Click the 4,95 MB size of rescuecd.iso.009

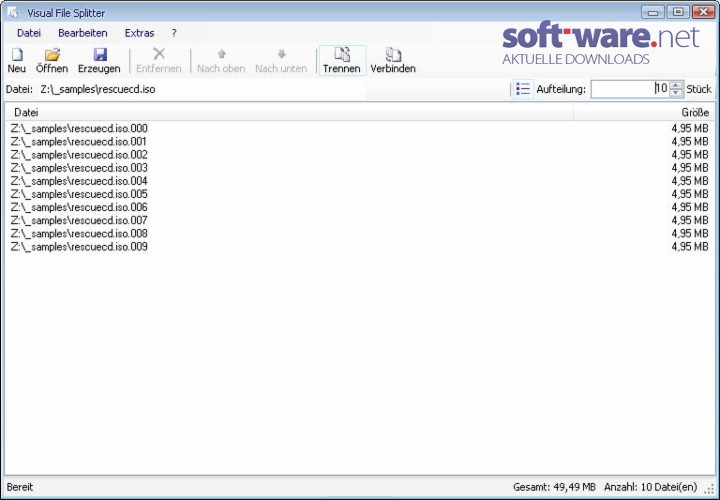point(690,247)
